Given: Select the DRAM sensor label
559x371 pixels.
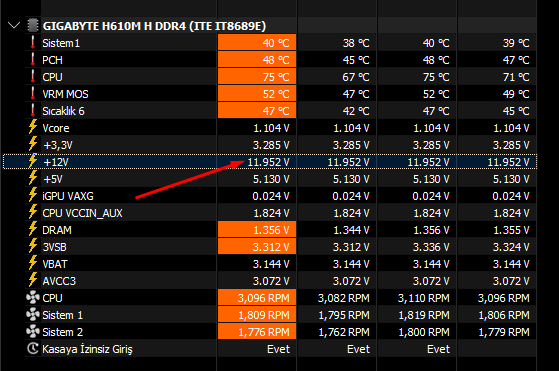Looking at the screenshot, I should click(57, 230).
